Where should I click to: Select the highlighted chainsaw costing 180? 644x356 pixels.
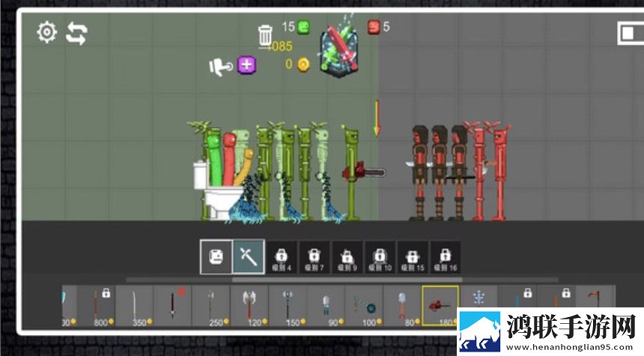[440, 306]
